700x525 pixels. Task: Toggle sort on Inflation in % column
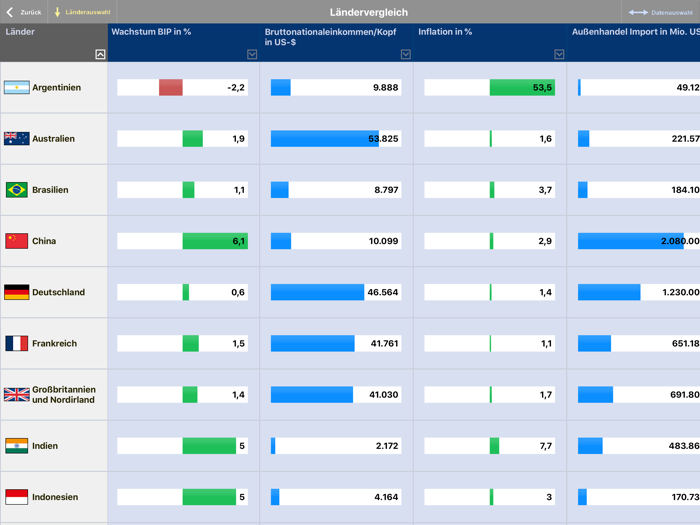pyautogui.click(x=559, y=54)
